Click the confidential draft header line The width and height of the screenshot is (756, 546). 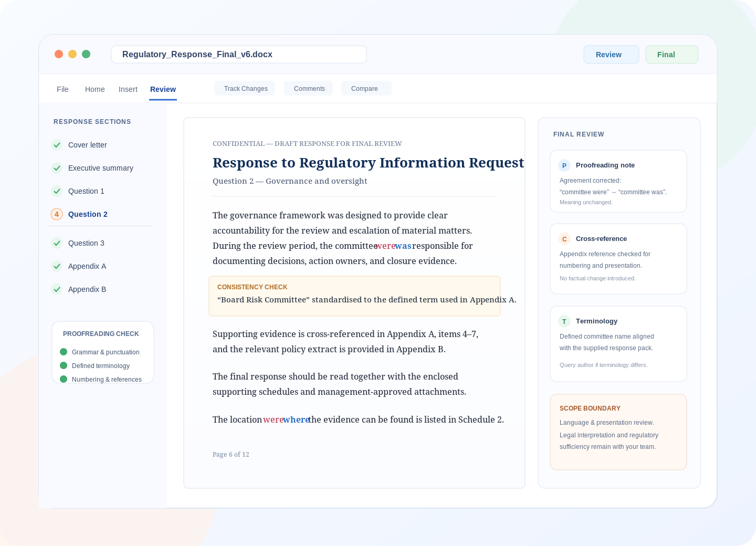307,144
